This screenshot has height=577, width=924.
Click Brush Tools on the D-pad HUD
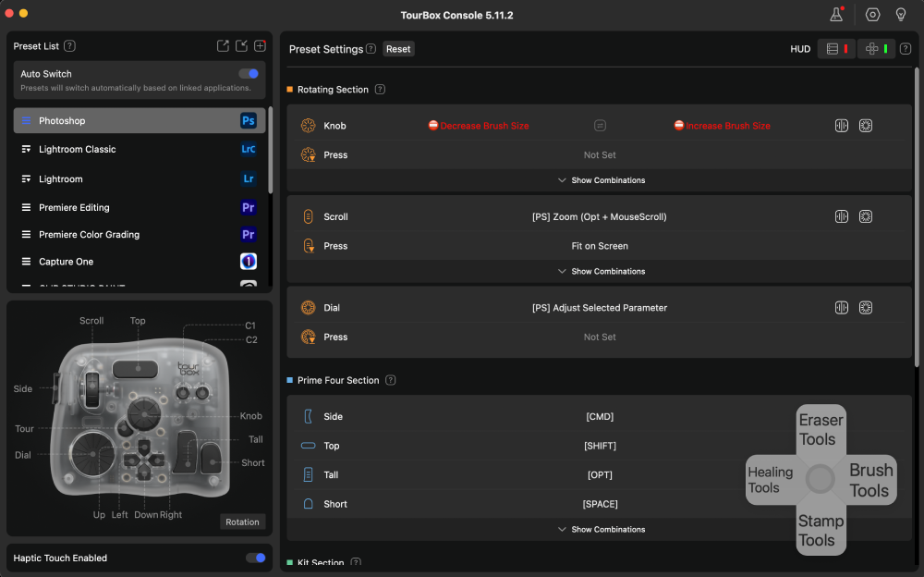click(871, 480)
